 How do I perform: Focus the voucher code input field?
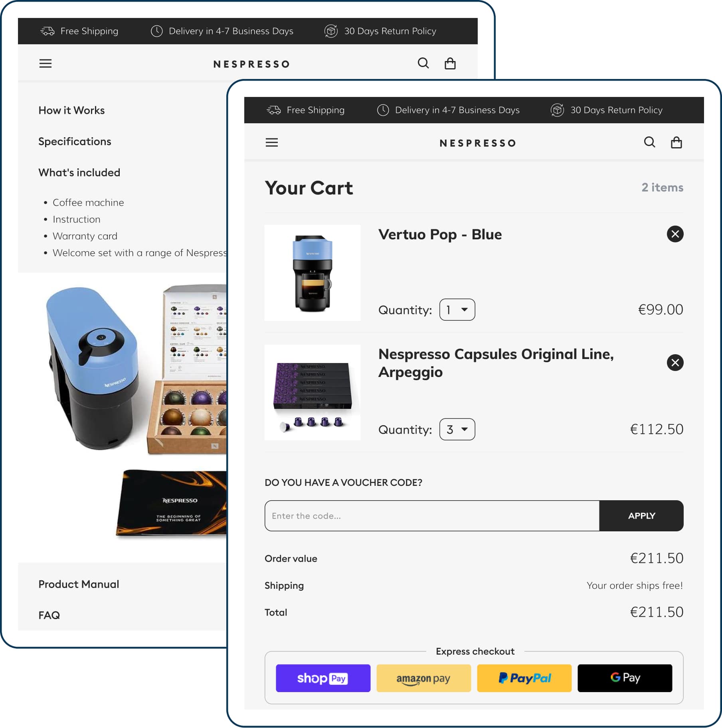432,516
